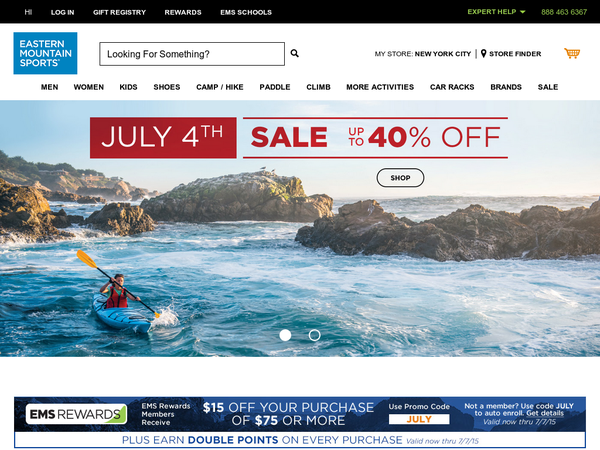This screenshot has width=600, height=450.
Task: Open the Camp / Hike menu
Action: [220, 87]
